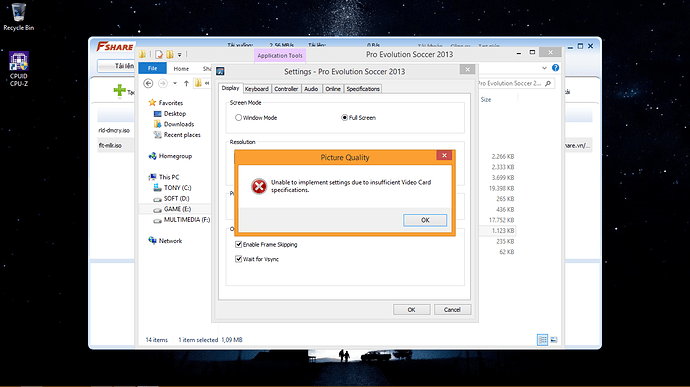This screenshot has width=690, height=387.
Task: Switch to details view icon in the status bar
Action: (542, 339)
